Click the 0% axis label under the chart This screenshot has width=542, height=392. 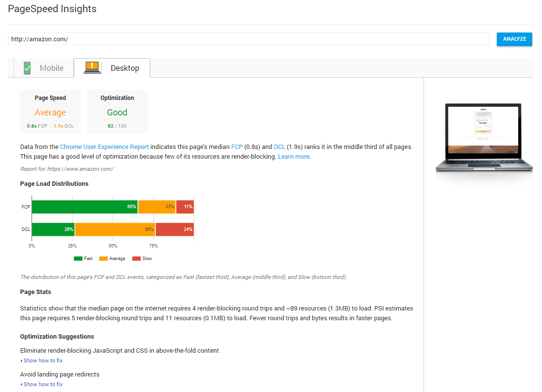32,246
